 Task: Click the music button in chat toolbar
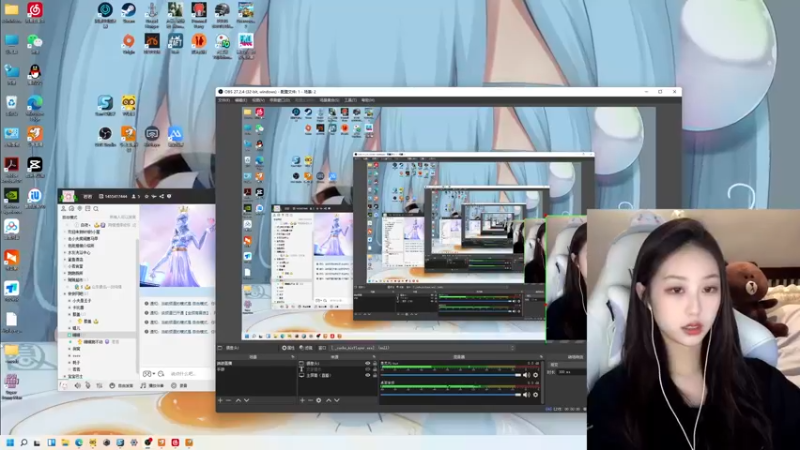[152, 386]
